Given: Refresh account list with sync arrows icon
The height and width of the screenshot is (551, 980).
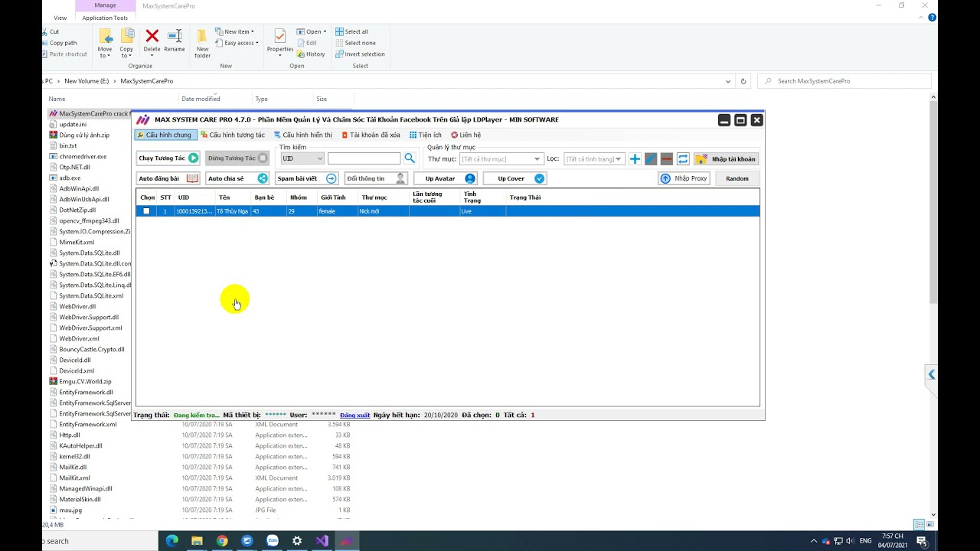Looking at the screenshot, I should [683, 158].
